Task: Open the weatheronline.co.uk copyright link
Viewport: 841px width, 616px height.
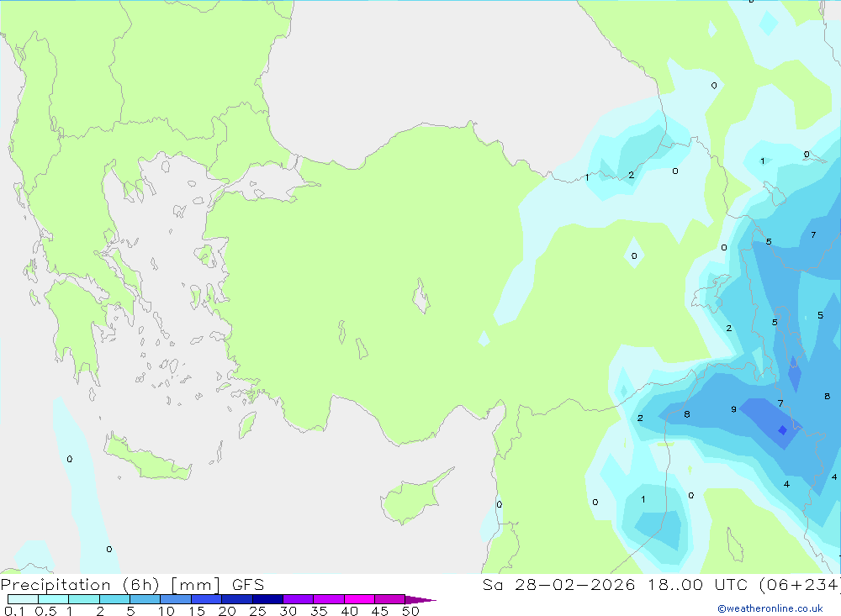Action: [770, 608]
